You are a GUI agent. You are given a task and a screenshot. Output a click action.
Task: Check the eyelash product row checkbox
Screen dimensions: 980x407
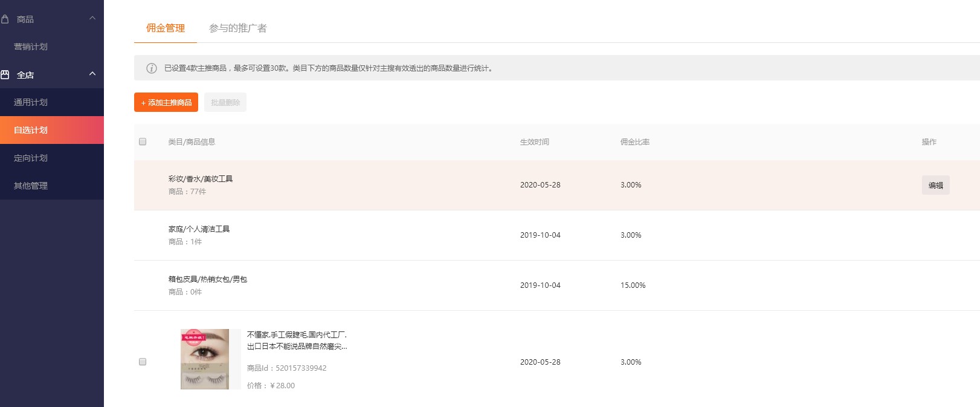(143, 362)
